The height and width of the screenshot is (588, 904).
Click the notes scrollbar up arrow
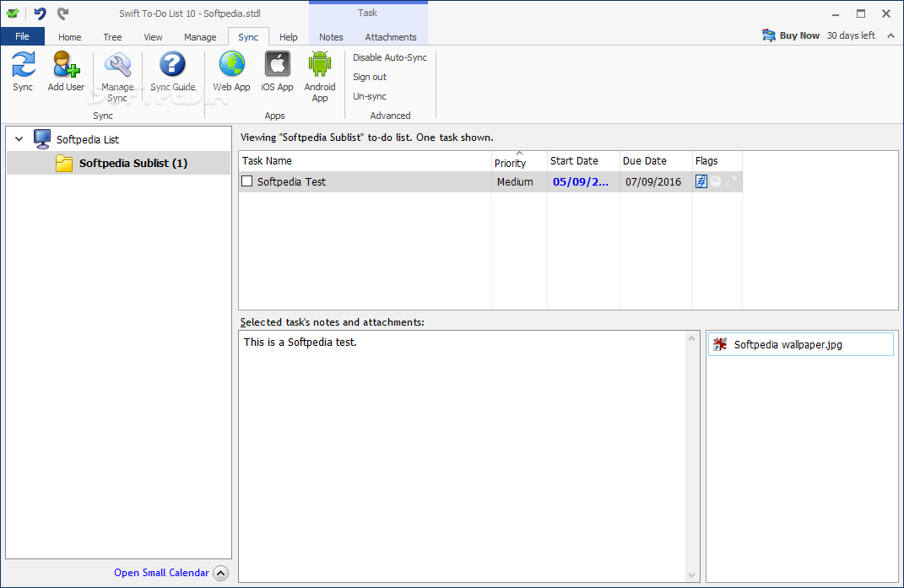[692, 338]
